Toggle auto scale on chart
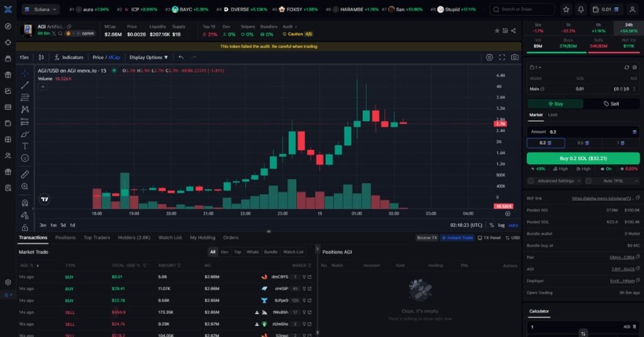 [x=513, y=225]
